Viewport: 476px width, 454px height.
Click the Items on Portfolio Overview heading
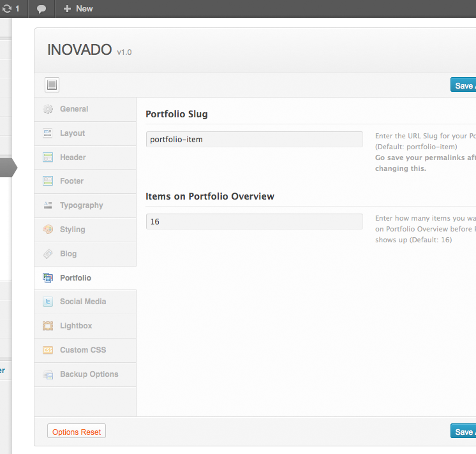point(210,196)
